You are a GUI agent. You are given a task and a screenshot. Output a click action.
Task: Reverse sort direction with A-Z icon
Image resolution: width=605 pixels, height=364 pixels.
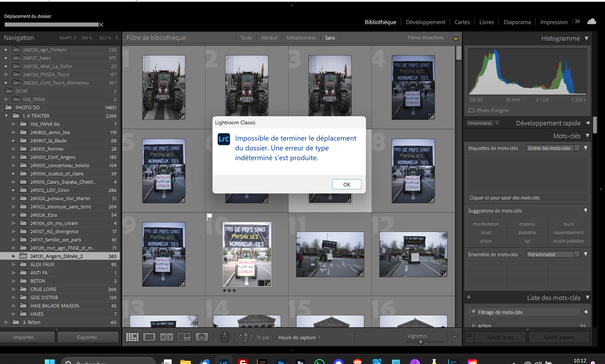246,337
